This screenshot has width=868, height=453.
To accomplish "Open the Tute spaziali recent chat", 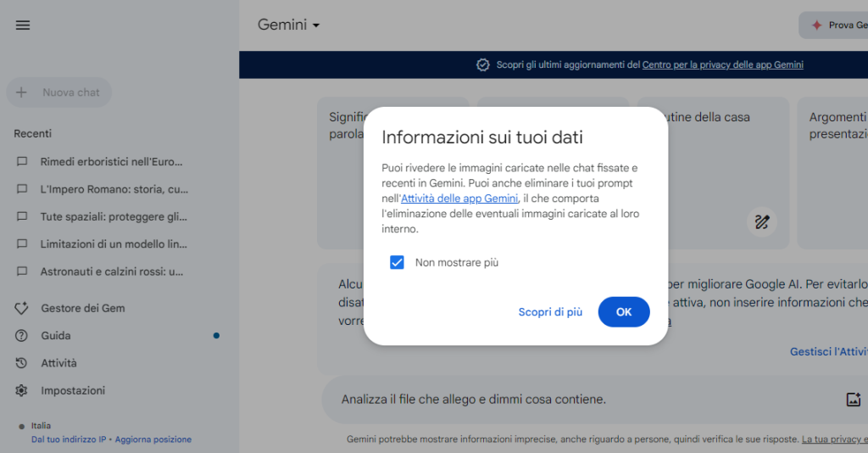I will click(111, 217).
